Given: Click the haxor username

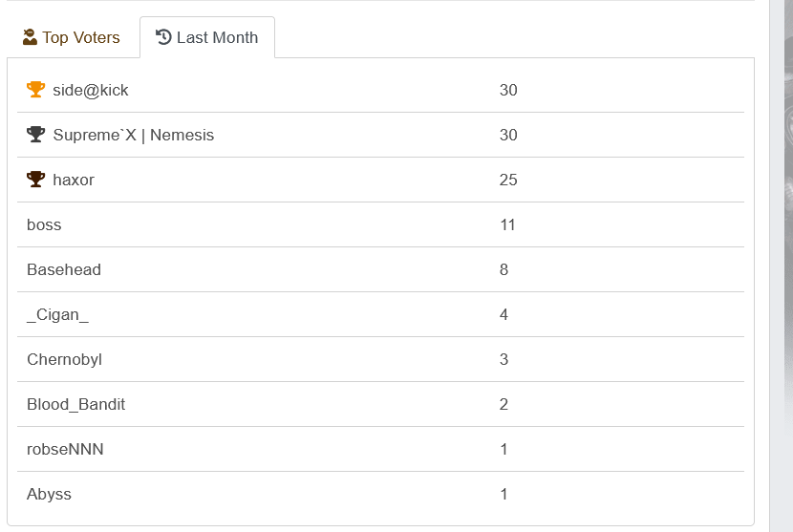Looking at the screenshot, I should pos(73,181).
